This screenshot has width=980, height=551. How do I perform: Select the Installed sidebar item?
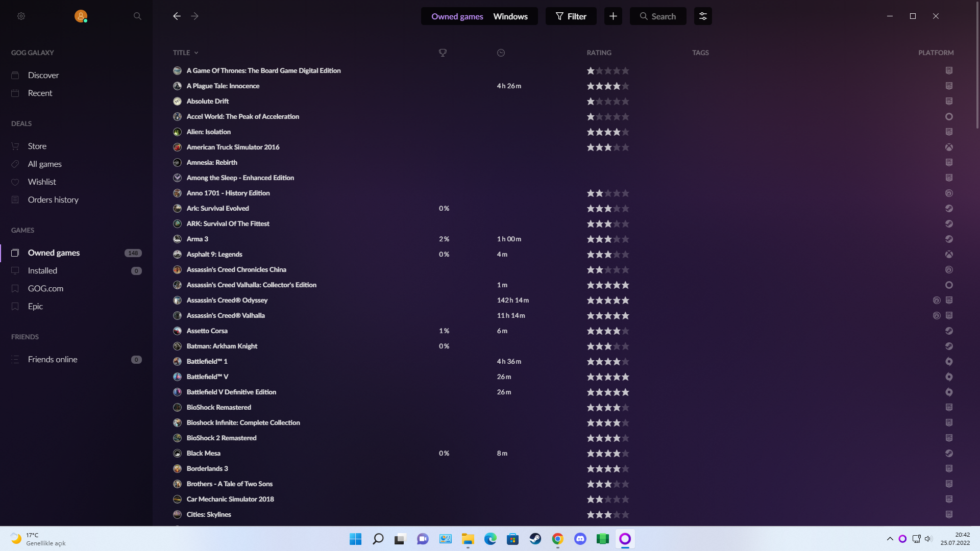42,270
